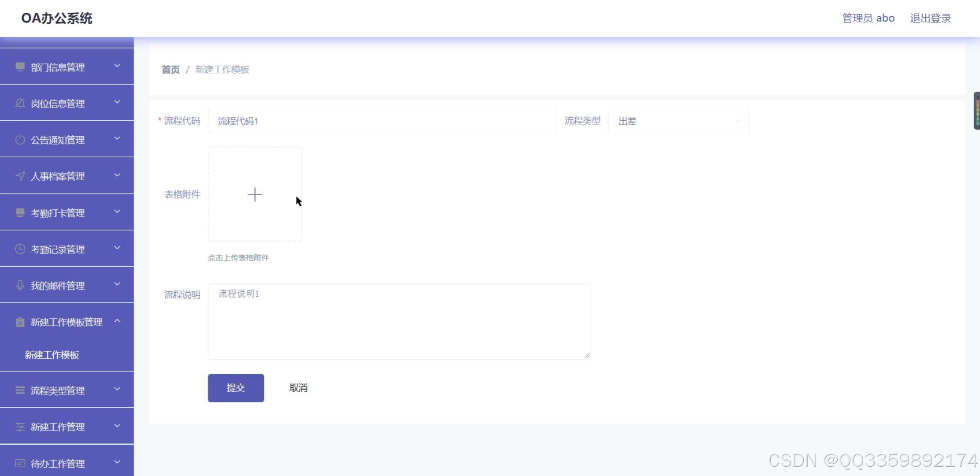Select the 人事档案管理 paper-plane icon
This screenshot has width=980, height=476.
click(x=19, y=175)
